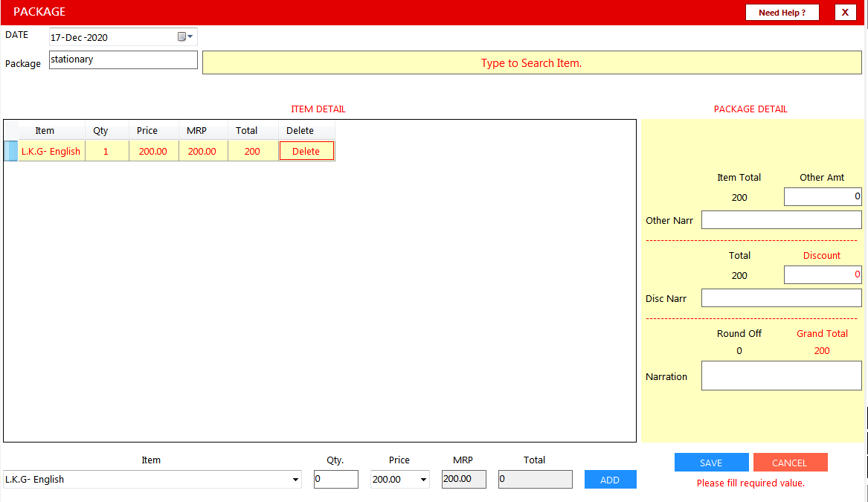Click the Item column header

51,131
